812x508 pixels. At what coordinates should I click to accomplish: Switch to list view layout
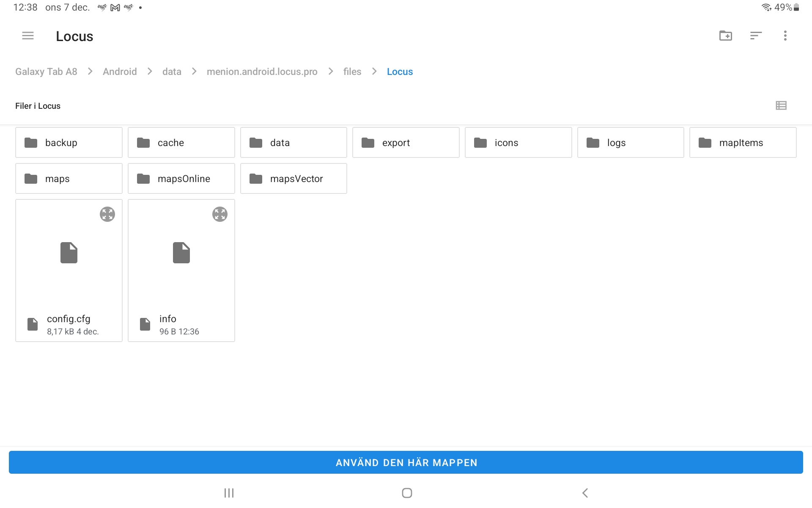coord(781,106)
